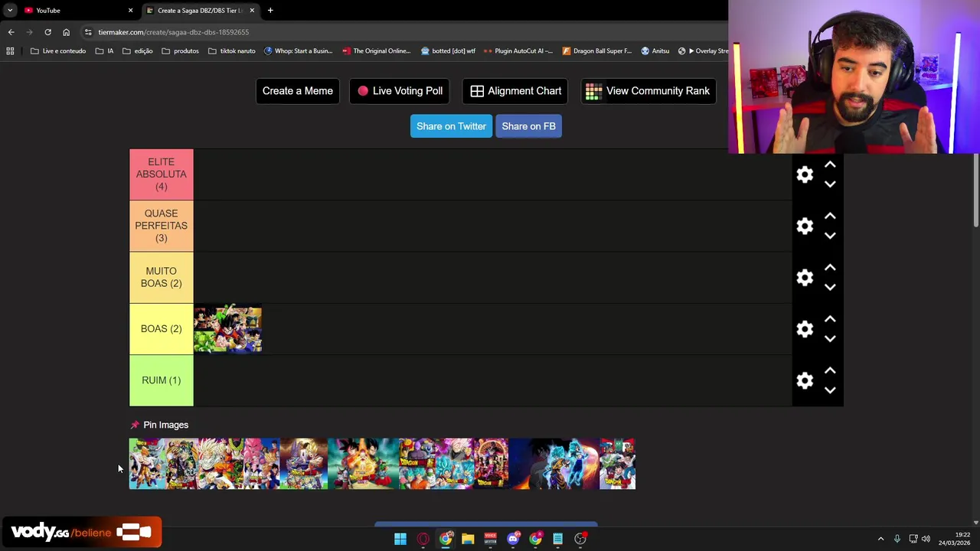The image size is (980, 551).
Task: Move BOAS row up with its arrow
Action: coord(830,319)
